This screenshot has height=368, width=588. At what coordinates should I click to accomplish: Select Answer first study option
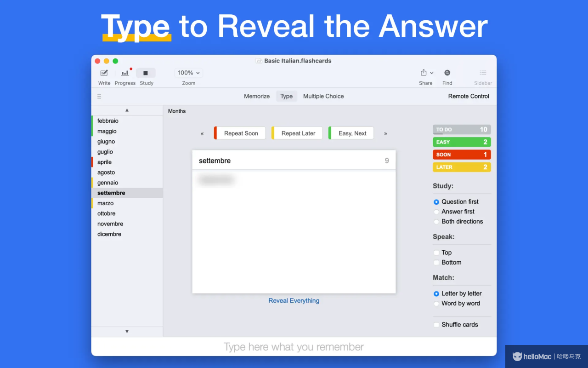(436, 212)
